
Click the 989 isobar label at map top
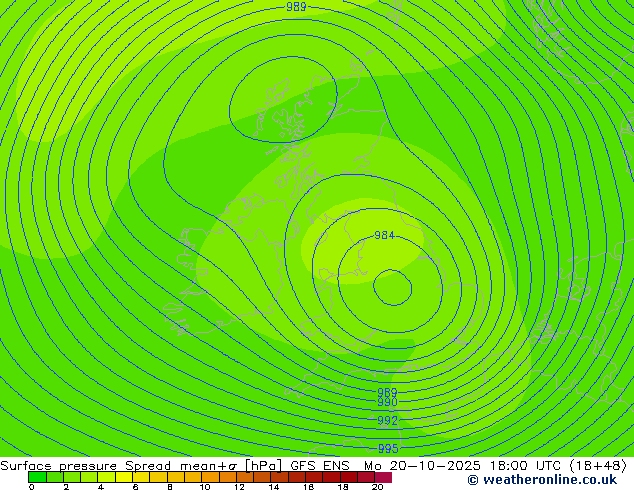[x=296, y=6]
